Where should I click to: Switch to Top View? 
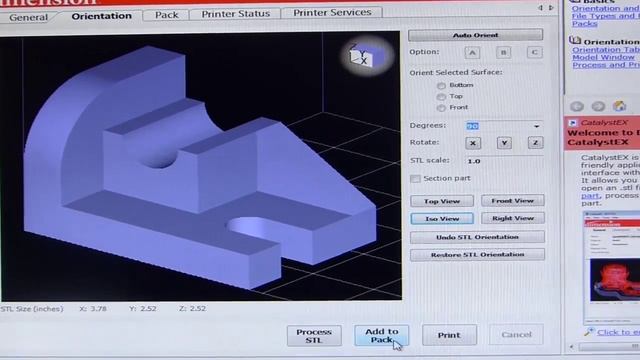point(442,201)
